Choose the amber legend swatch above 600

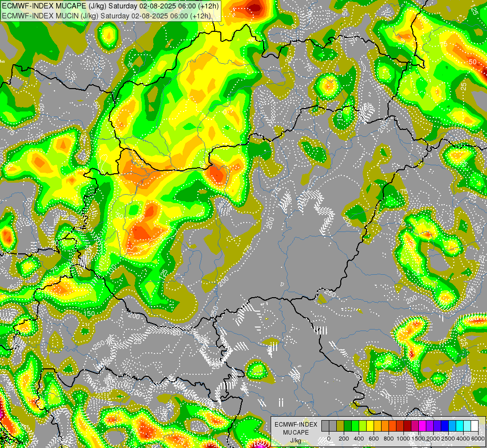(378, 426)
